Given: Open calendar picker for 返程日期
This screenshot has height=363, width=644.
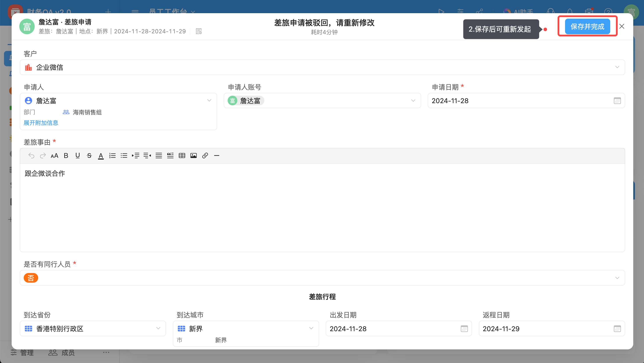Looking at the screenshot, I should point(617,329).
